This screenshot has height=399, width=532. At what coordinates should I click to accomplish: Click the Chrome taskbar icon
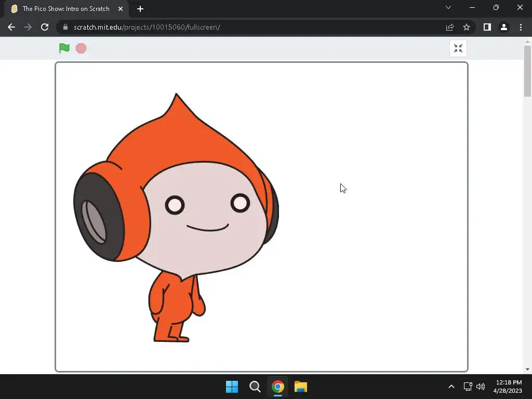pyautogui.click(x=278, y=387)
